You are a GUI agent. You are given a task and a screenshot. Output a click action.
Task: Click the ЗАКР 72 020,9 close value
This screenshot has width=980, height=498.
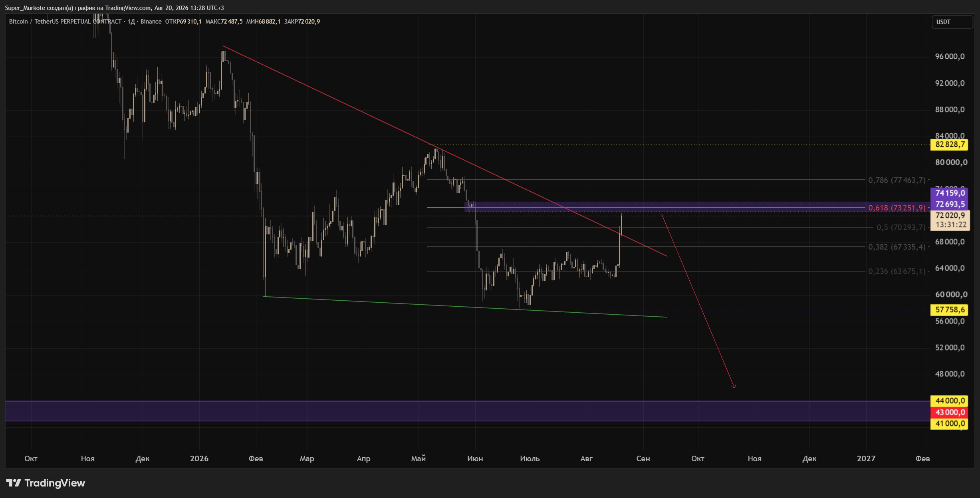click(302, 22)
